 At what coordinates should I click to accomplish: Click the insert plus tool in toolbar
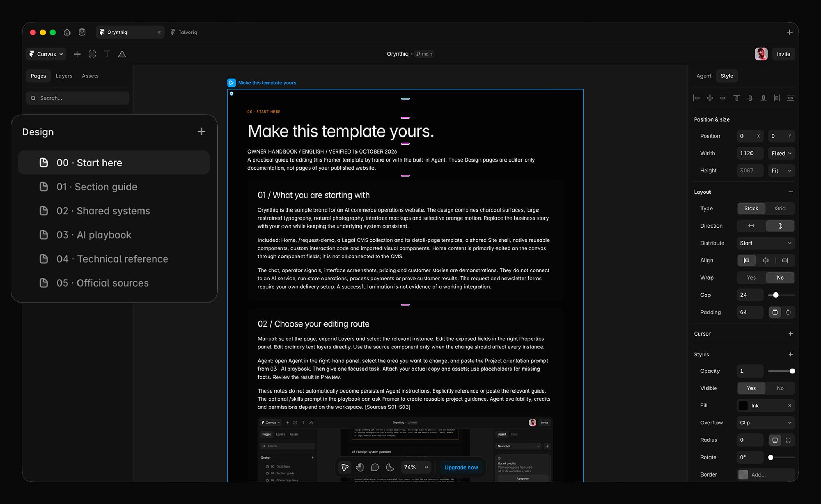pyautogui.click(x=77, y=54)
